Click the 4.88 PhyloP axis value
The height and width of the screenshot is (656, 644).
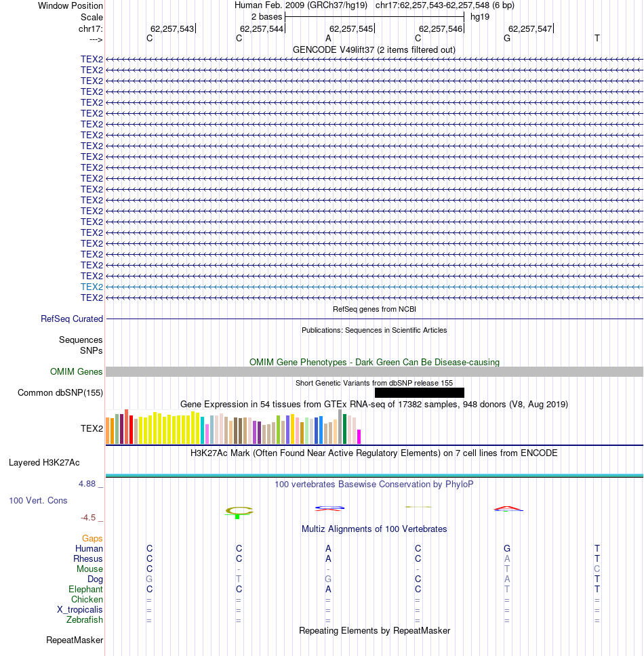coord(87,484)
